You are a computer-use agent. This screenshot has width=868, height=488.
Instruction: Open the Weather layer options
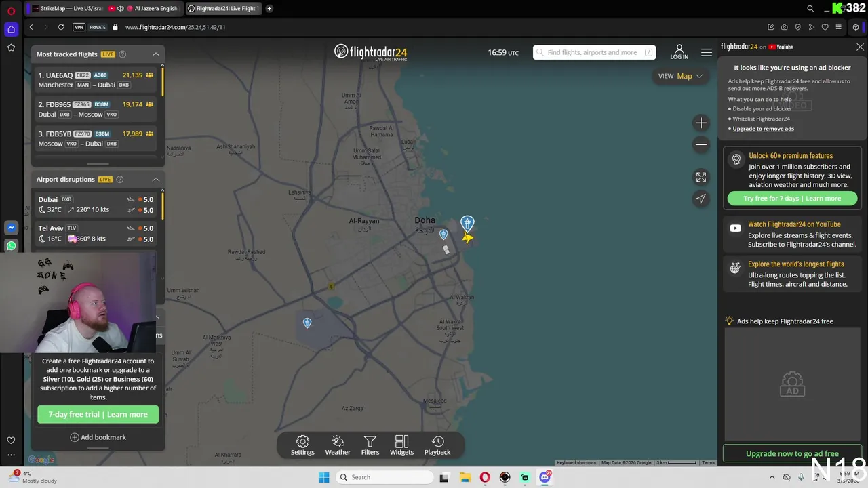[x=338, y=445]
